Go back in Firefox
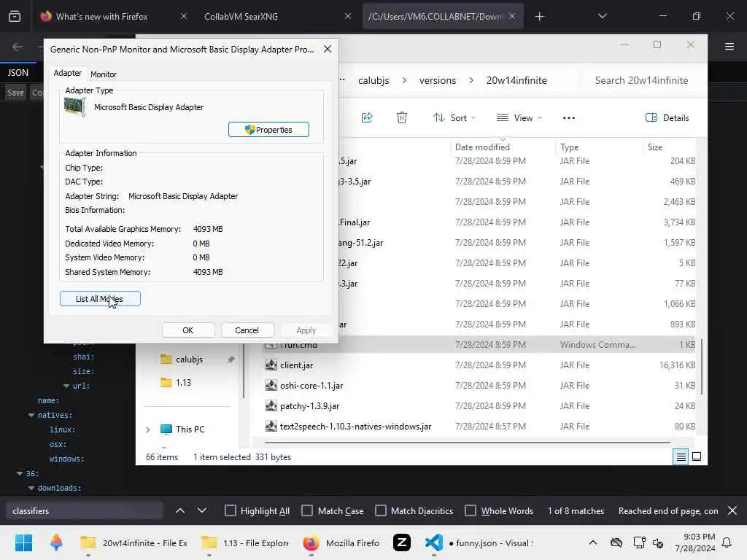Image resolution: width=747 pixels, height=560 pixels. pos(18,47)
